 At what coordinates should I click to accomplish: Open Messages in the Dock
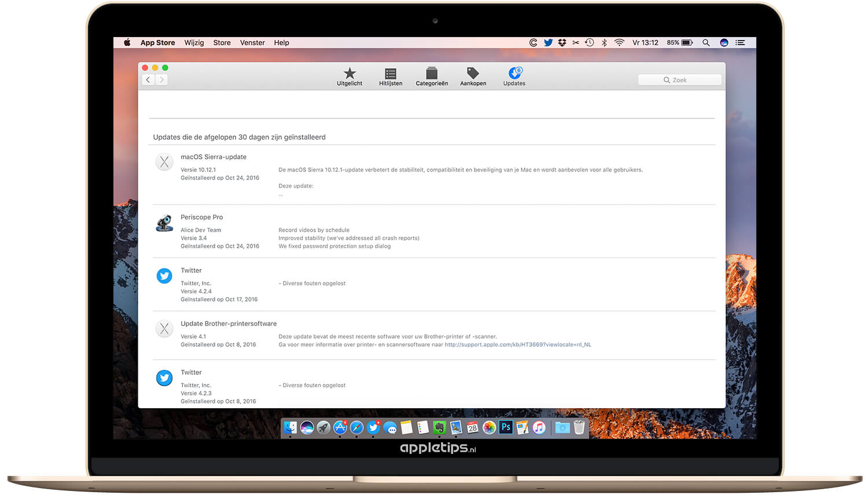pos(390,427)
